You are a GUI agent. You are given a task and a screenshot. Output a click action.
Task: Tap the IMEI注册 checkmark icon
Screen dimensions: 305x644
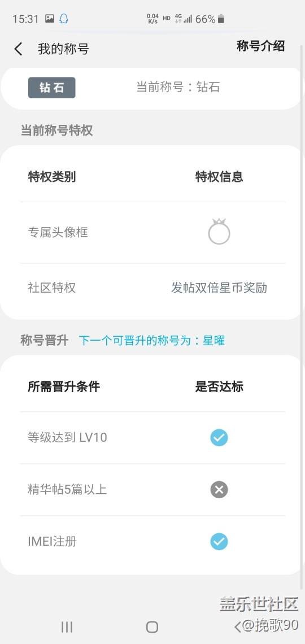219,542
